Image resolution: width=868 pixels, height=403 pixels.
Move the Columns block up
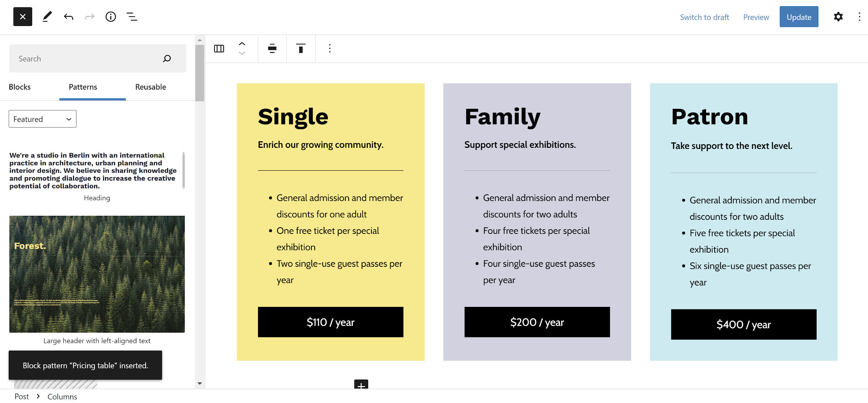[242, 44]
